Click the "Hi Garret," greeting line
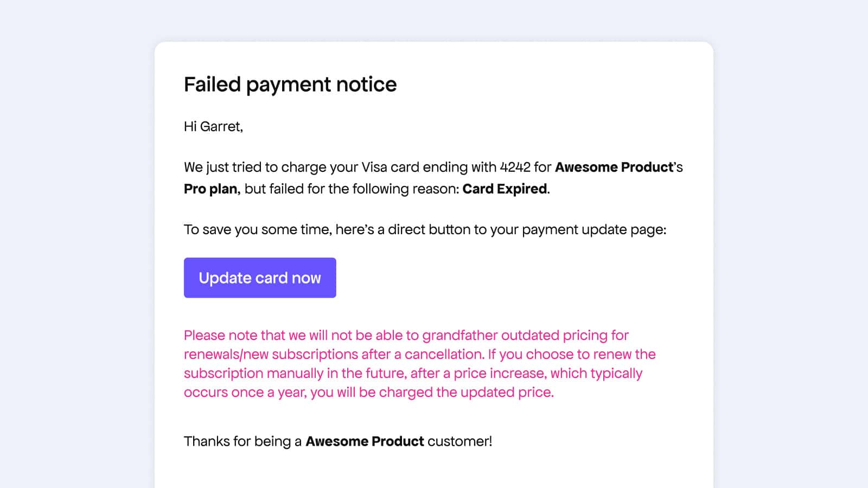Viewport: 868px width, 488px height. (213, 126)
